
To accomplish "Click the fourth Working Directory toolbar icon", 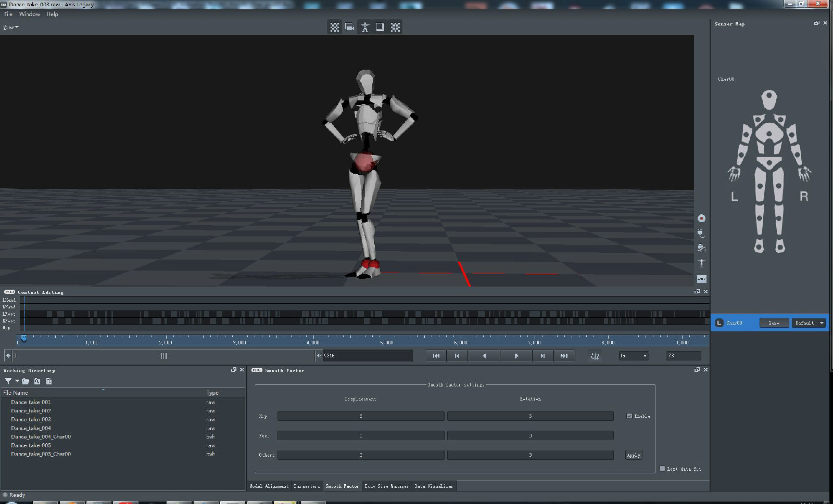I will 49,381.
